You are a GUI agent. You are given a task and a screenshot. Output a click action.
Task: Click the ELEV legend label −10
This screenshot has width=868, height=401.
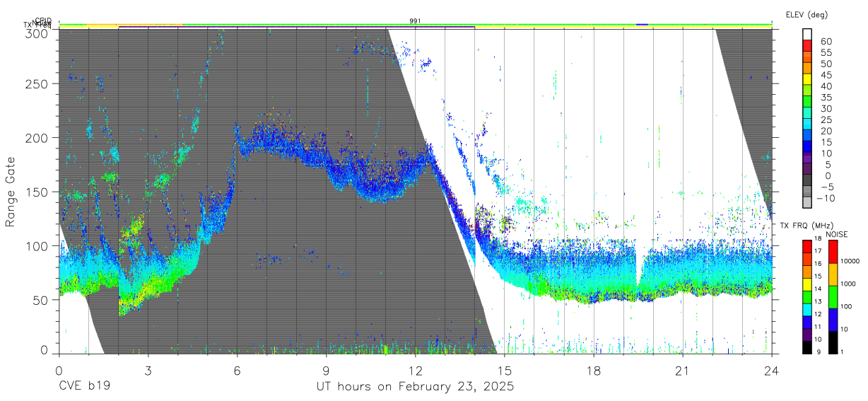point(826,198)
